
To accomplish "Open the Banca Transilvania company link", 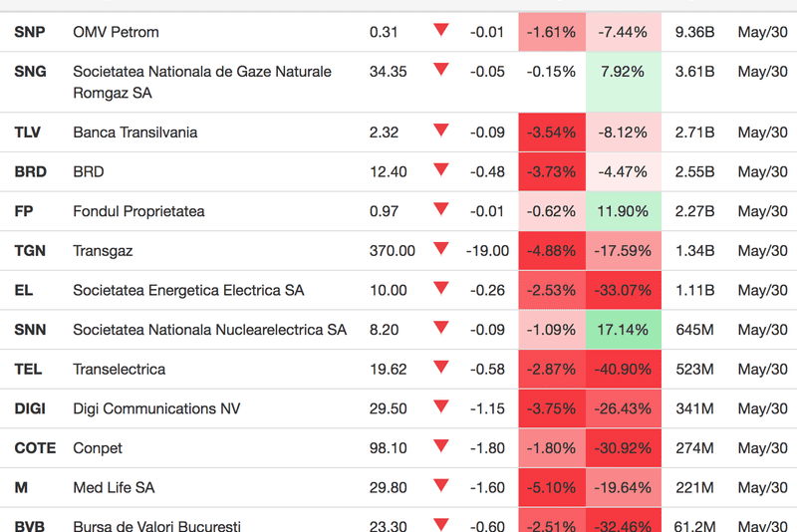I will pos(135,133).
